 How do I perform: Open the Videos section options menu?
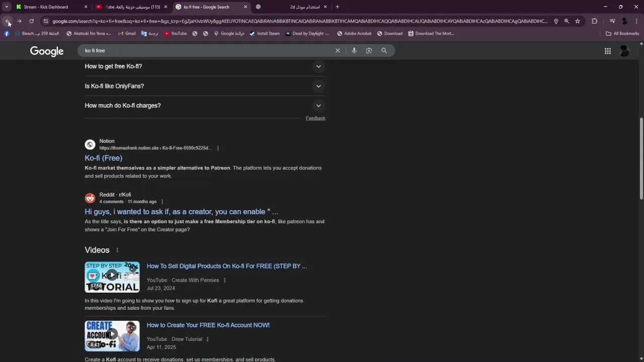click(x=117, y=250)
